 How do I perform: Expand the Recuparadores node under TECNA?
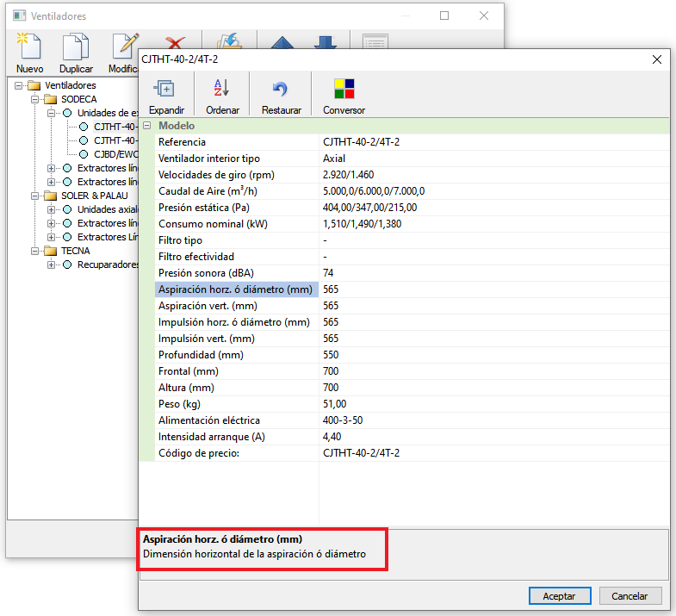51,264
